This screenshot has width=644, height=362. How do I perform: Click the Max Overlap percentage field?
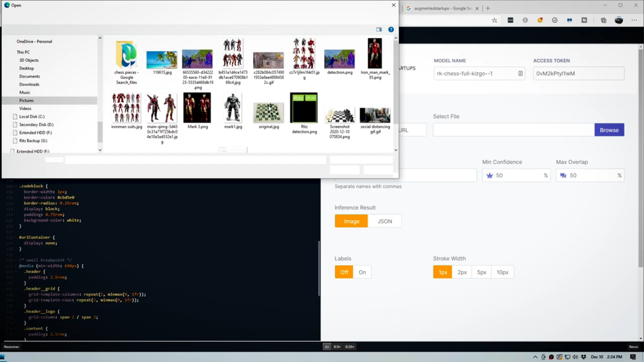(x=590, y=175)
